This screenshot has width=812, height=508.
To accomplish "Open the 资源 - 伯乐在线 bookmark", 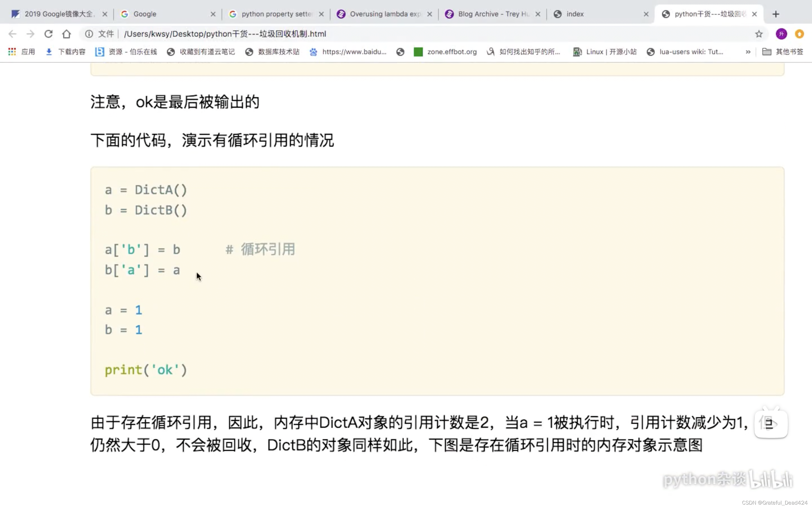I will [x=126, y=52].
